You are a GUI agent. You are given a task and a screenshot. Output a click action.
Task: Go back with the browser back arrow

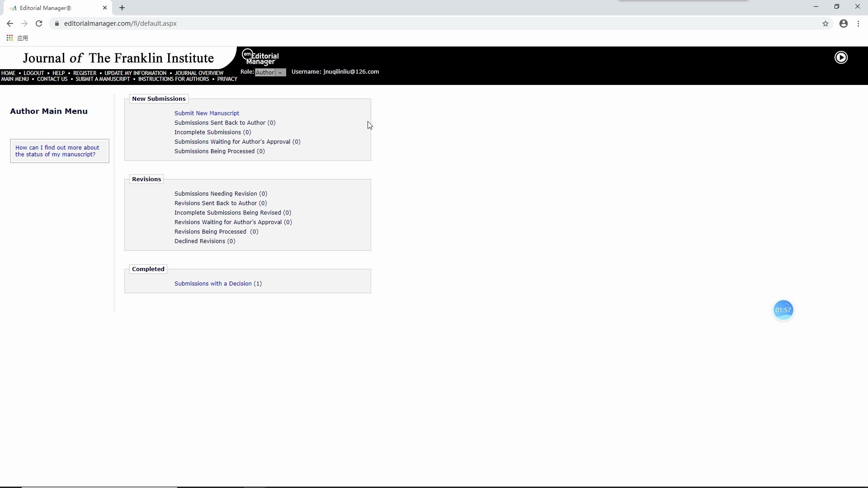point(10,23)
